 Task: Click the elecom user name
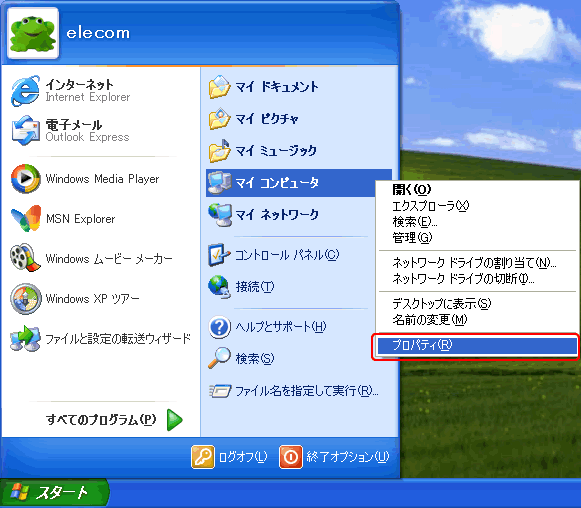coord(98,33)
